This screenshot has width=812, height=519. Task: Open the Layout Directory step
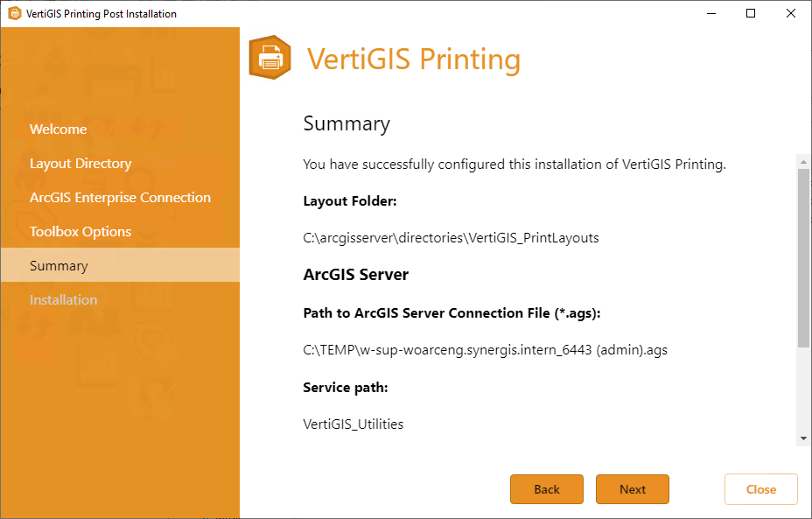80,163
